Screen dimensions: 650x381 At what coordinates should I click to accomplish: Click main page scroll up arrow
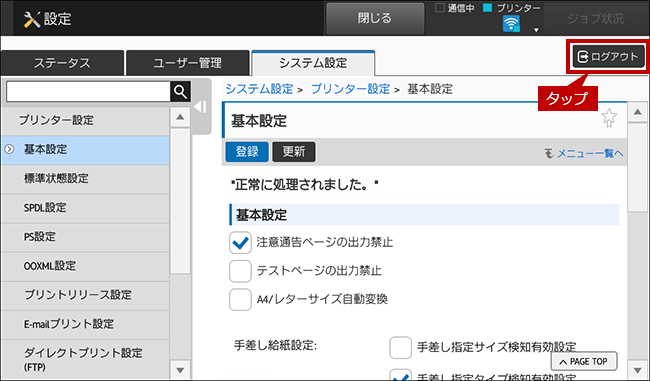638,112
